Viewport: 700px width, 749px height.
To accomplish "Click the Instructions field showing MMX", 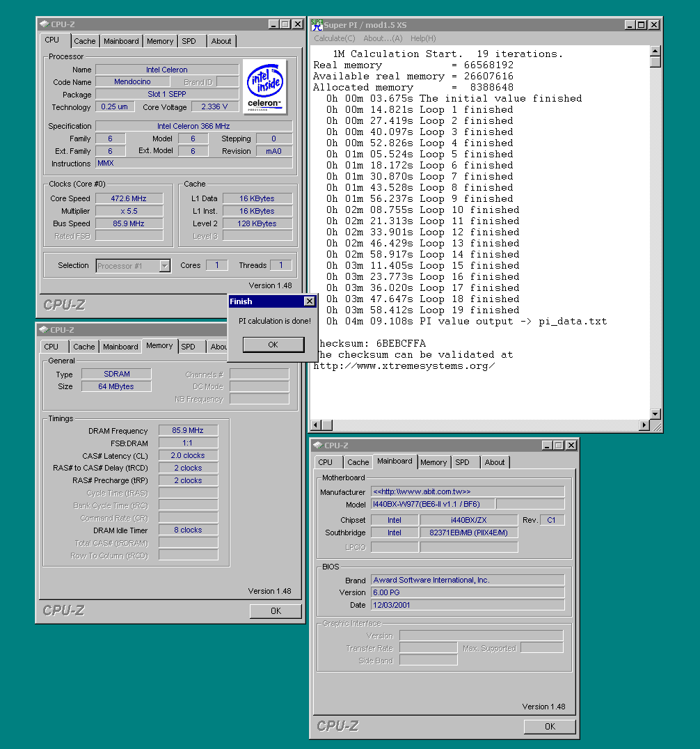I will pyautogui.click(x=194, y=163).
